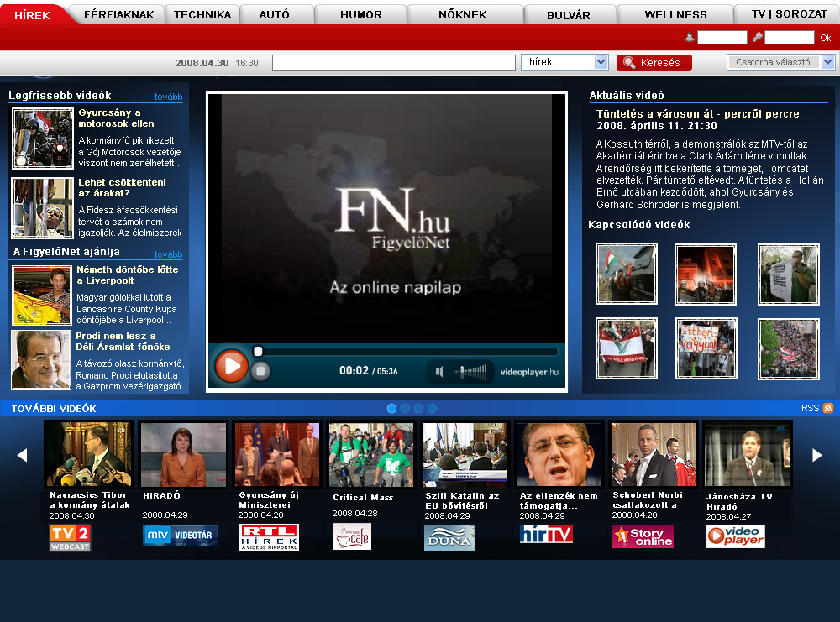The height and width of the screenshot is (622, 840).
Task: Open the hírek search category dropdown
Action: (564, 62)
